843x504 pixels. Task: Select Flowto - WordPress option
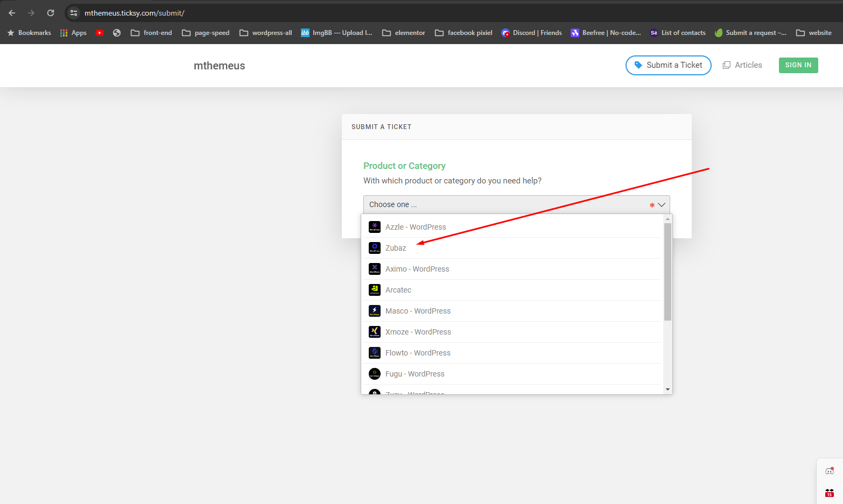tap(512, 353)
